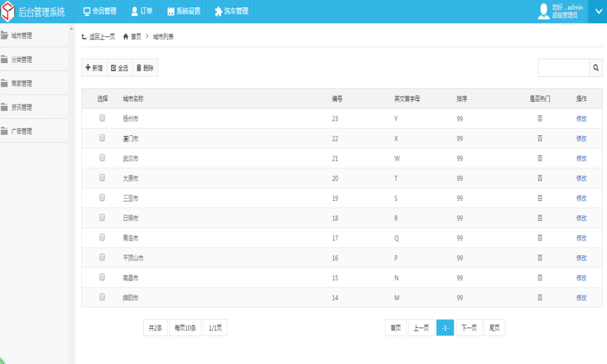This screenshot has width=607, height=364.
Task: Focus the search input field
Action: tap(564, 68)
